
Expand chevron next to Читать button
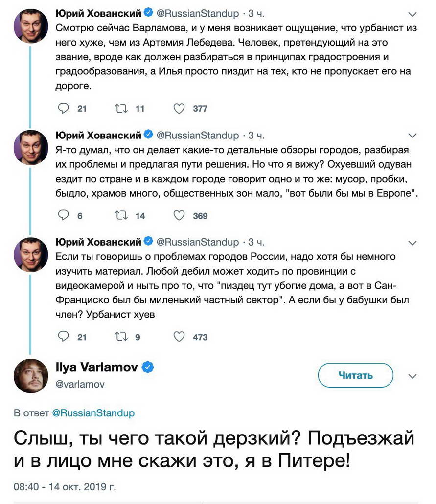412,376
